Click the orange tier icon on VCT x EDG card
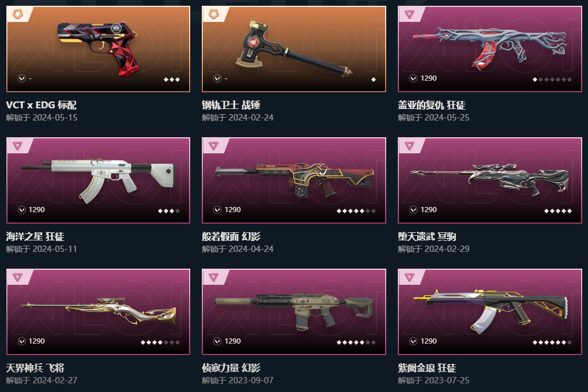588x392 pixels. click(18, 14)
